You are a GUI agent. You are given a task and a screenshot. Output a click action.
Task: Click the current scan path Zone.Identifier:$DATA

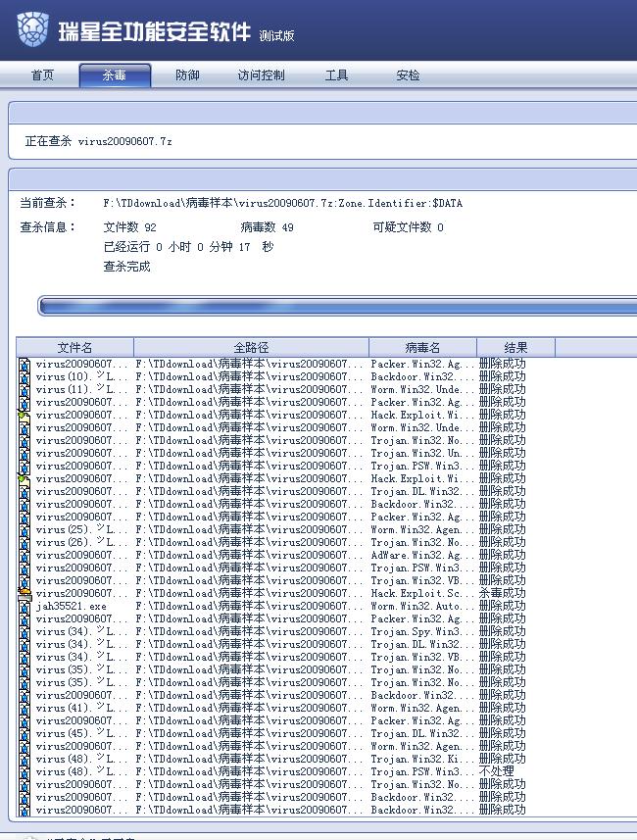pos(283,203)
